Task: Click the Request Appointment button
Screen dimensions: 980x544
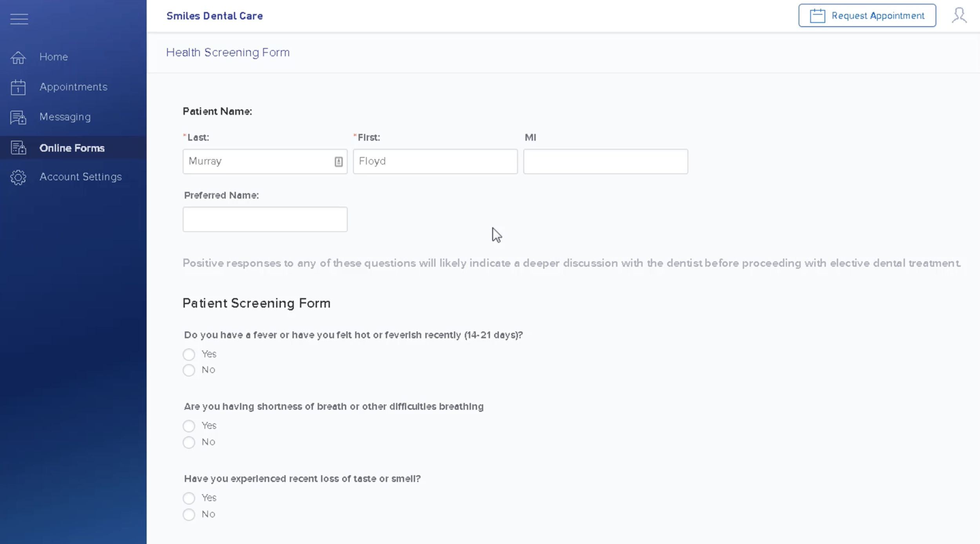Action: tap(867, 16)
